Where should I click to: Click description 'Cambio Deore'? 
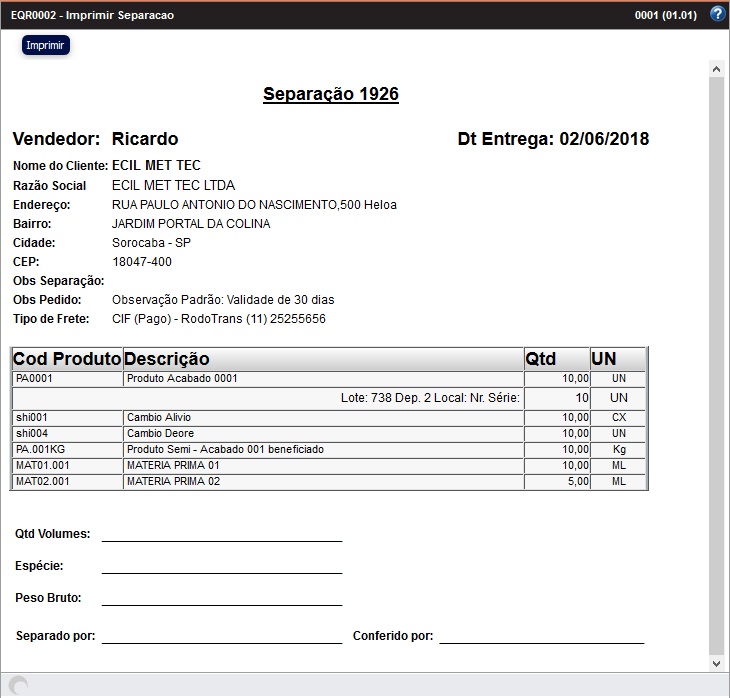(x=160, y=434)
